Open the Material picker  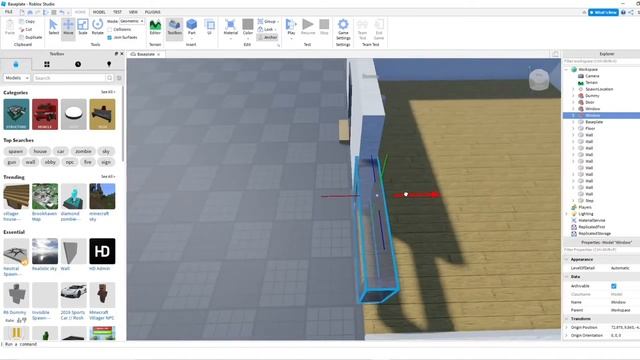231,27
